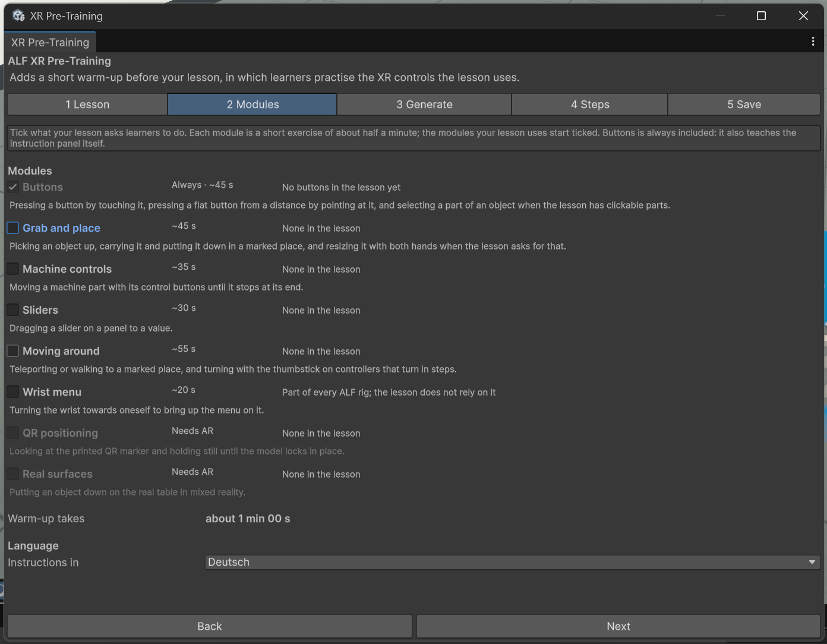Jump to the 4 Steps tab
Screen dimensions: 827x644
coord(590,105)
